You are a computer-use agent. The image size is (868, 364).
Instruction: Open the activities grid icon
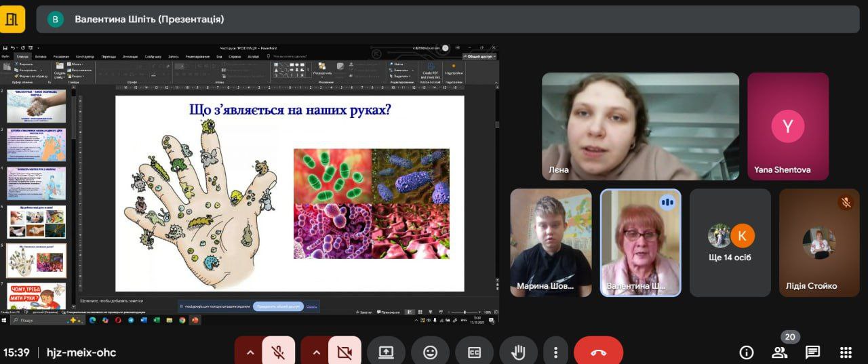point(846,352)
